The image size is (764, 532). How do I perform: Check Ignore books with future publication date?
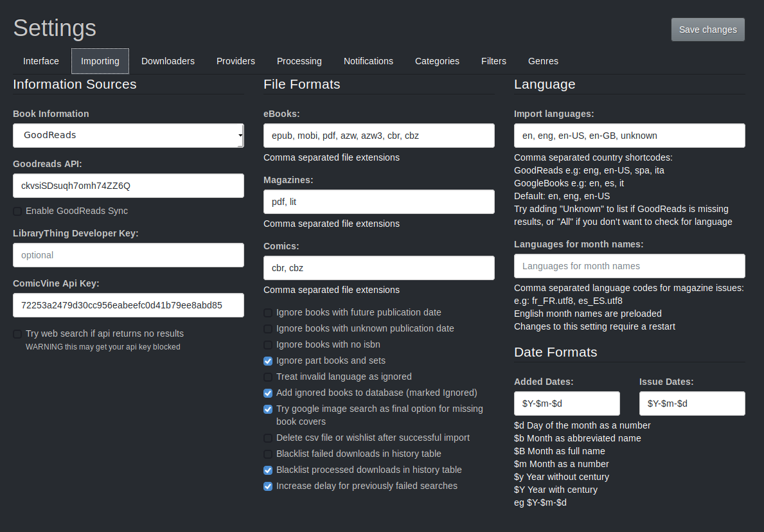click(268, 313)
